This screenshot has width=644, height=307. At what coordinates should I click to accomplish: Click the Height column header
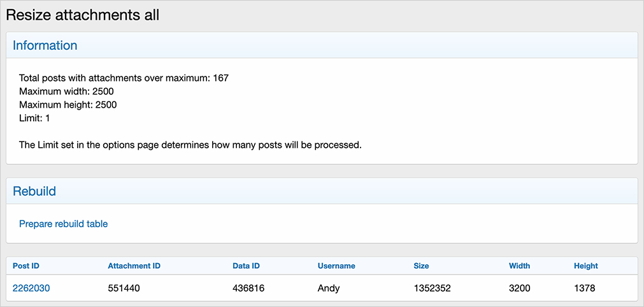point(586,266)
